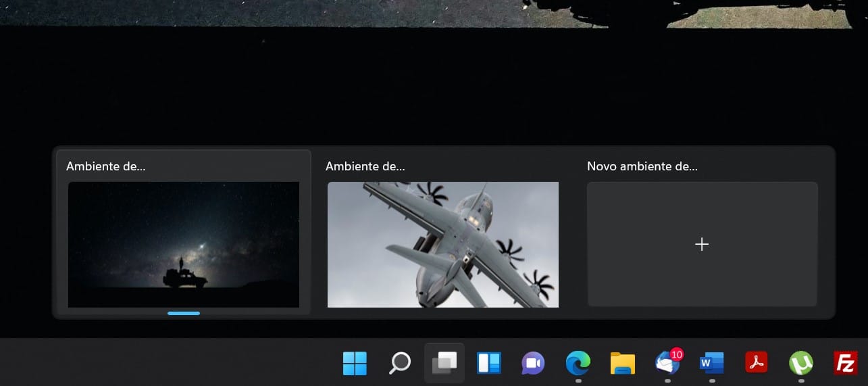Open the Windows Start menu
868x386 pixels.
click(x=355, y=364)
